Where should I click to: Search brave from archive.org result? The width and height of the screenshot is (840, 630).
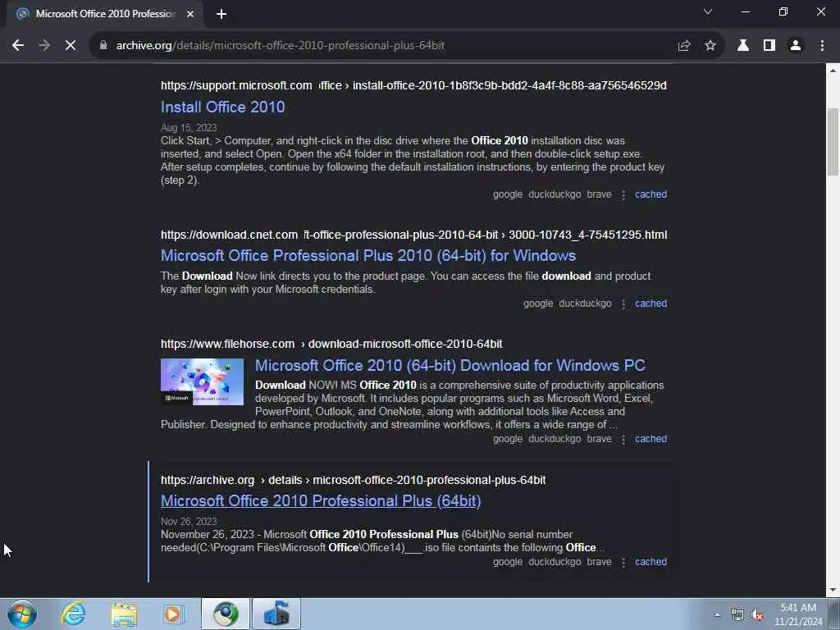(x=599, y=562)
